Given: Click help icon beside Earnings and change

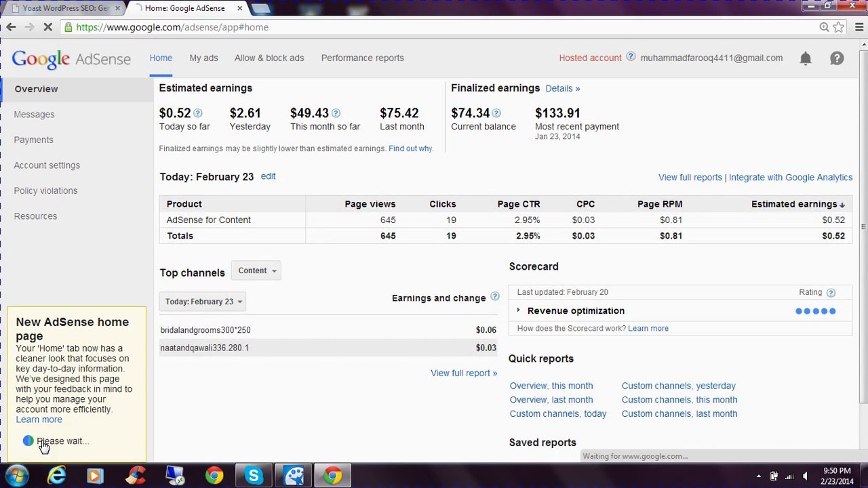Looking at the screenshot, I should [495, 297].
